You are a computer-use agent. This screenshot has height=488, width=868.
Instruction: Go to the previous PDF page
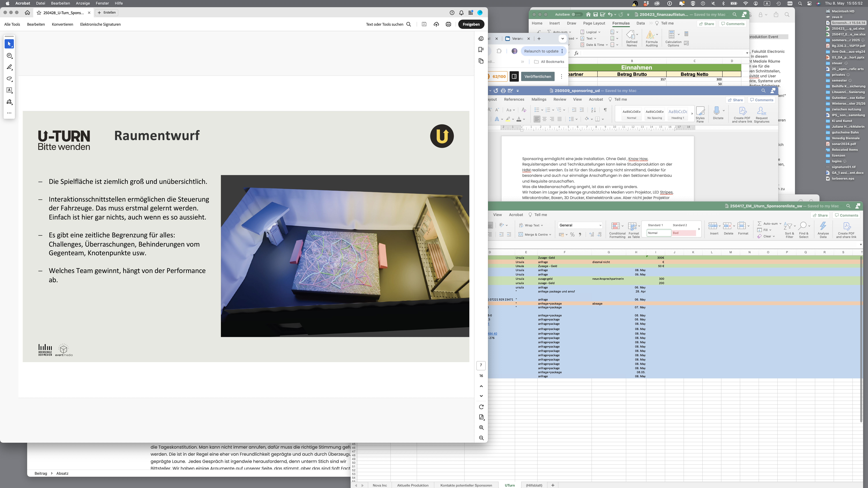tap(481, 386)
